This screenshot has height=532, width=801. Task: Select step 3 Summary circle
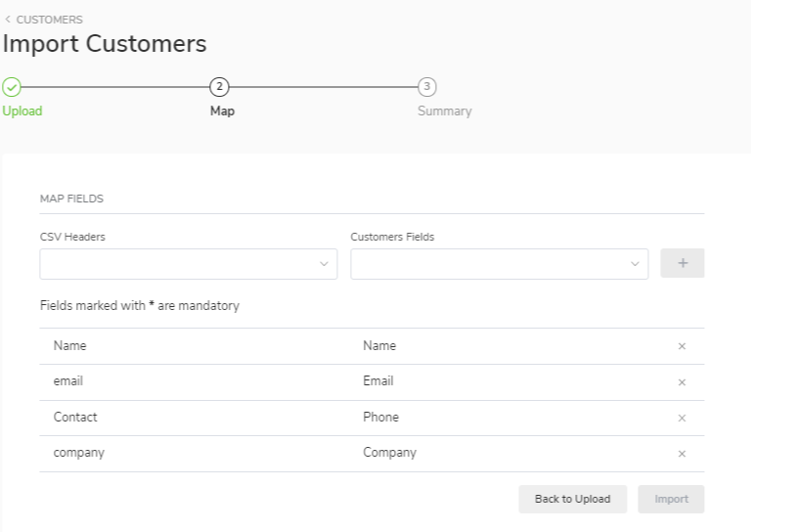[x=426, y=86]
